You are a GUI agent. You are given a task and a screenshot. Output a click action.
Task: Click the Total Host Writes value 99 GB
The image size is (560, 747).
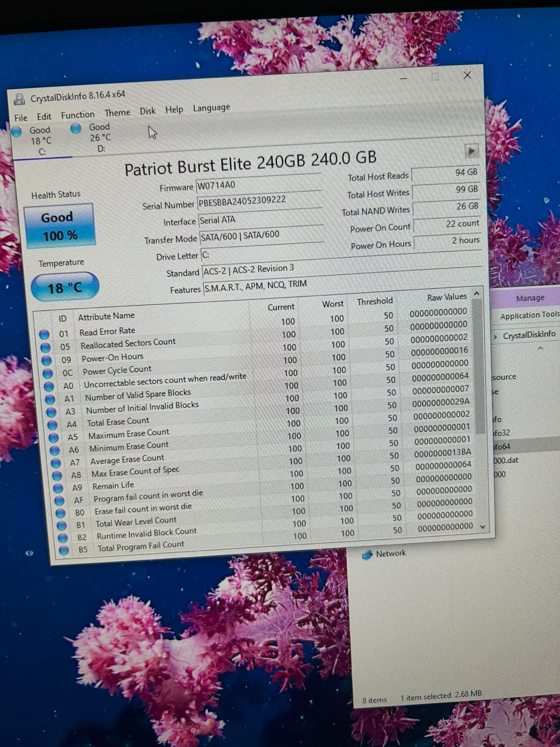(446, 190)
